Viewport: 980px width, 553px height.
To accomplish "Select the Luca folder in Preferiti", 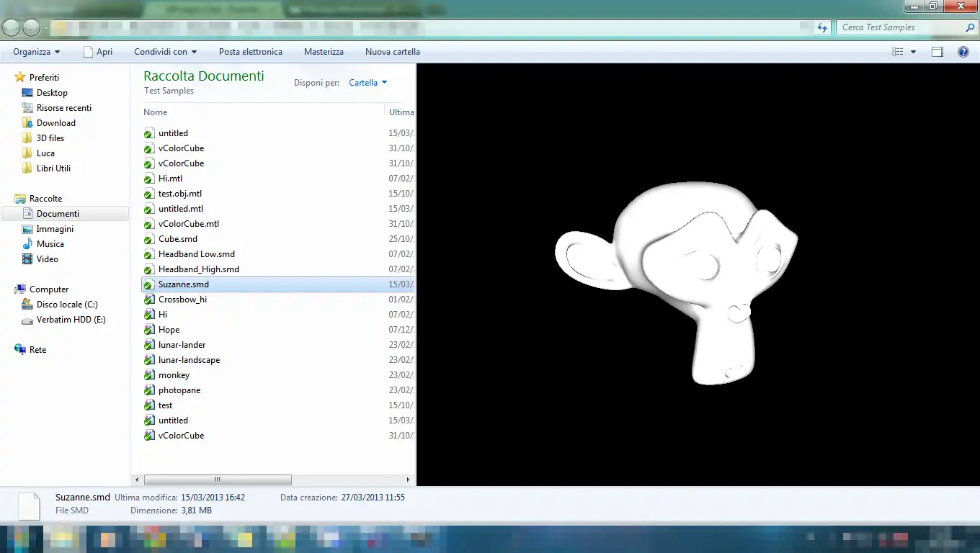I will [x=45, y=153].
